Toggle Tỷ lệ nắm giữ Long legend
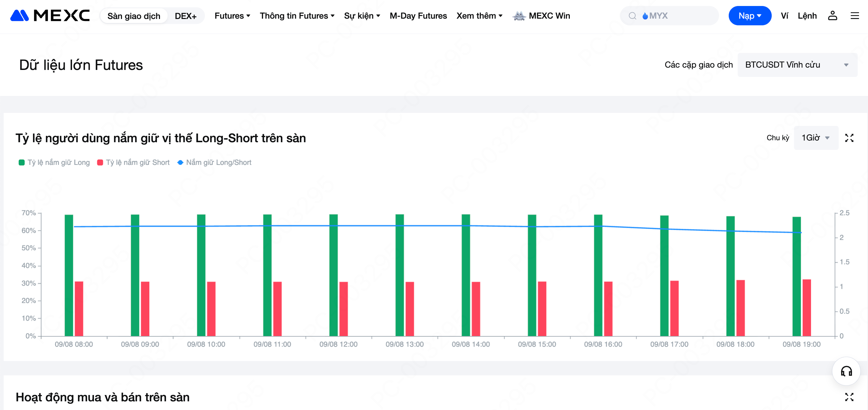868x410 pixels. point(54,163)
